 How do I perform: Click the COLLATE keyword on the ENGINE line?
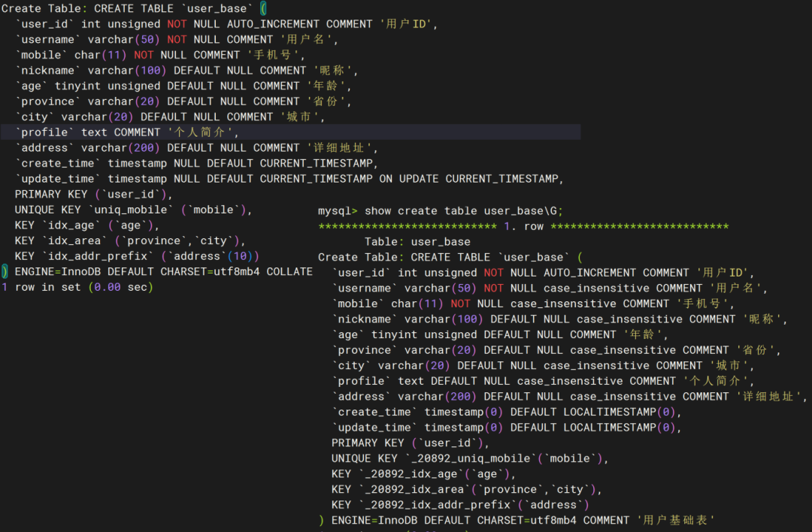click(x=289, y=271)
